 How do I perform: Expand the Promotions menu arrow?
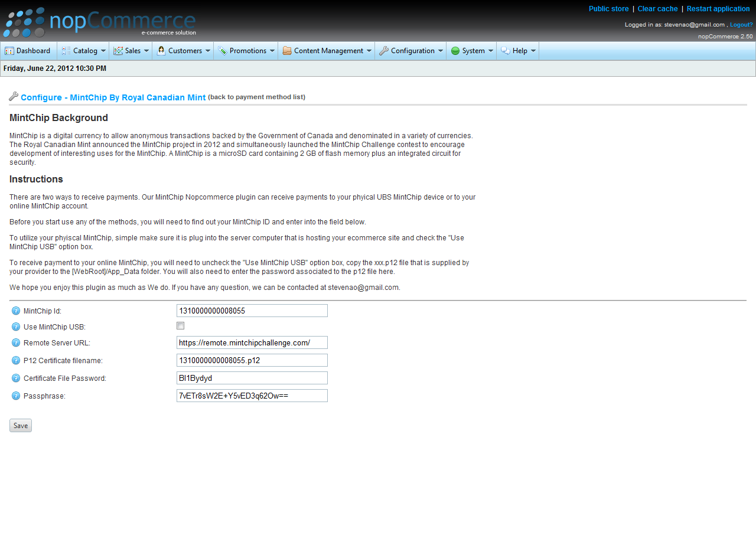272,51
